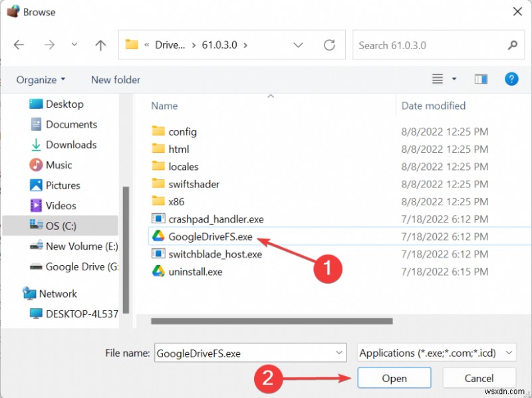
Task: Select the uninstall.exe file
Action: point(195,272)
